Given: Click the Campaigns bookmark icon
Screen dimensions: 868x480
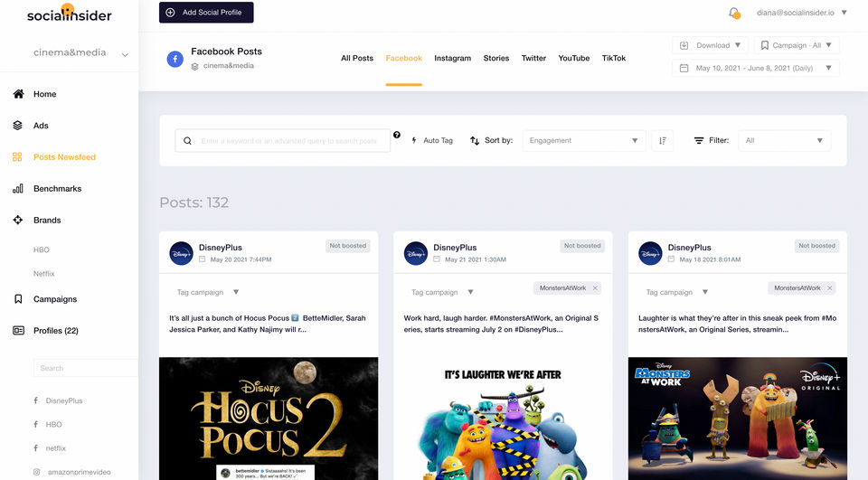Looking at the screenshot, I should click(18, 299).
